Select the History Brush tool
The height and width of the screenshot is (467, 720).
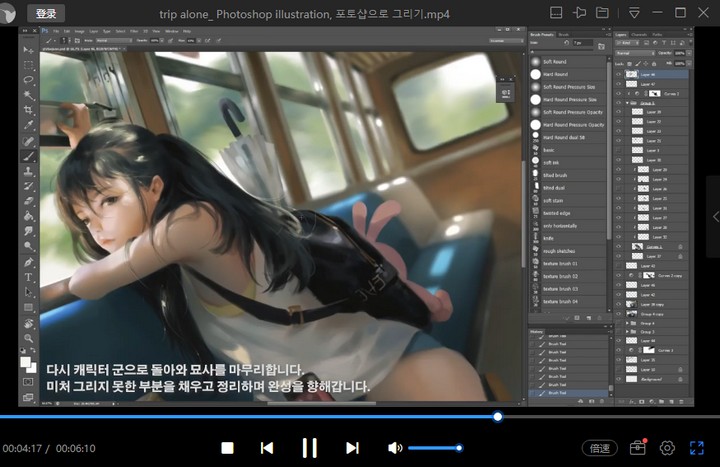[x=28, y=186]
